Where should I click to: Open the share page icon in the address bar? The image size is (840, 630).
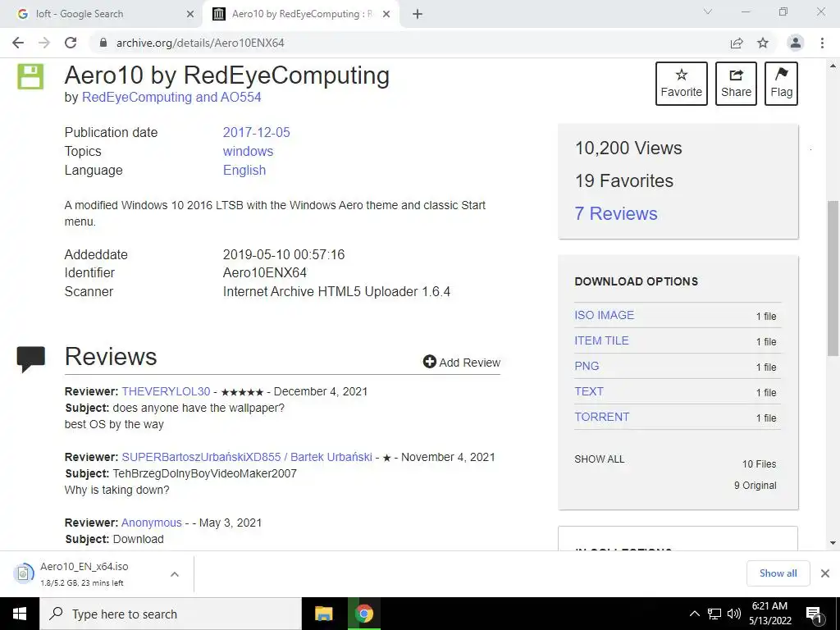point(737,43)
